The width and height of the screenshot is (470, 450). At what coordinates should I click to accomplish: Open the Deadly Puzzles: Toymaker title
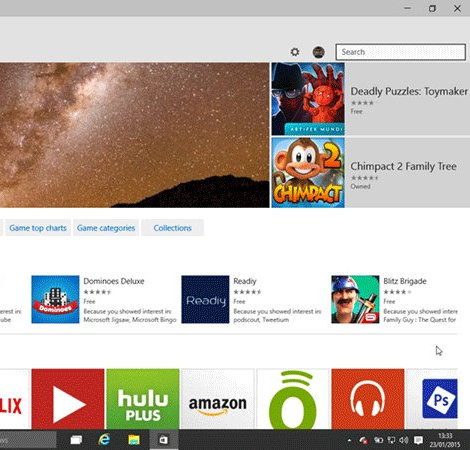[x=409, y=91]
